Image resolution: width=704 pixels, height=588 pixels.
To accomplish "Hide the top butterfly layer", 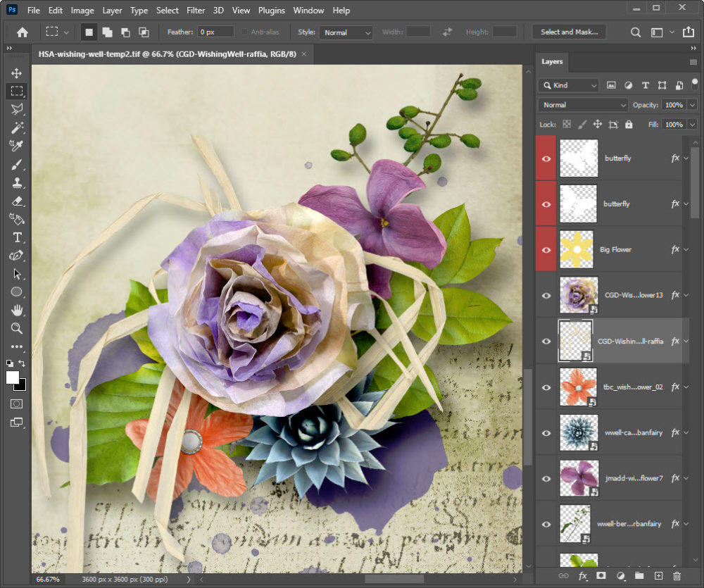I will pyautogui.click(x=546, y=158).
